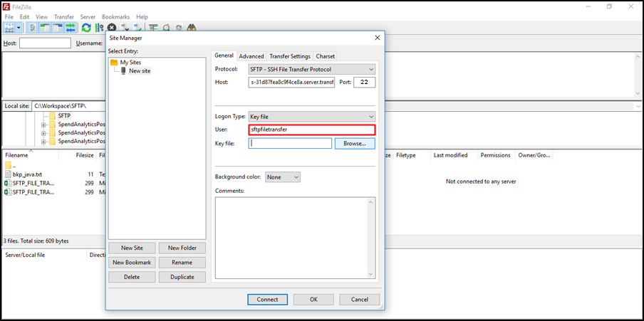Select the New site server icon

[x=123, y=70]
